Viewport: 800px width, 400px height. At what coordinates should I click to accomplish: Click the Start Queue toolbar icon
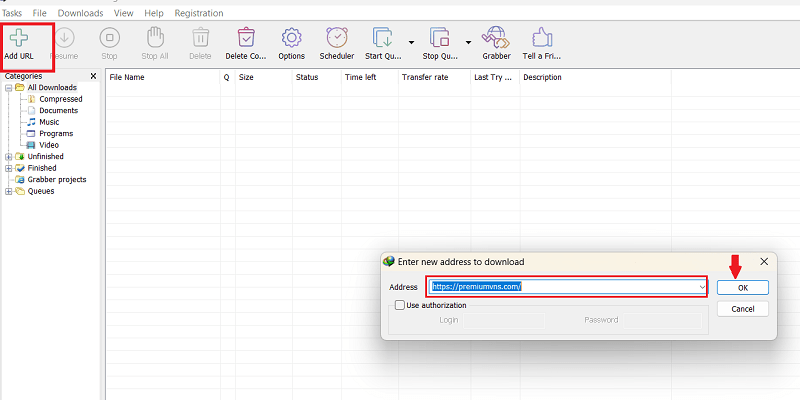(x=382, y=38)
